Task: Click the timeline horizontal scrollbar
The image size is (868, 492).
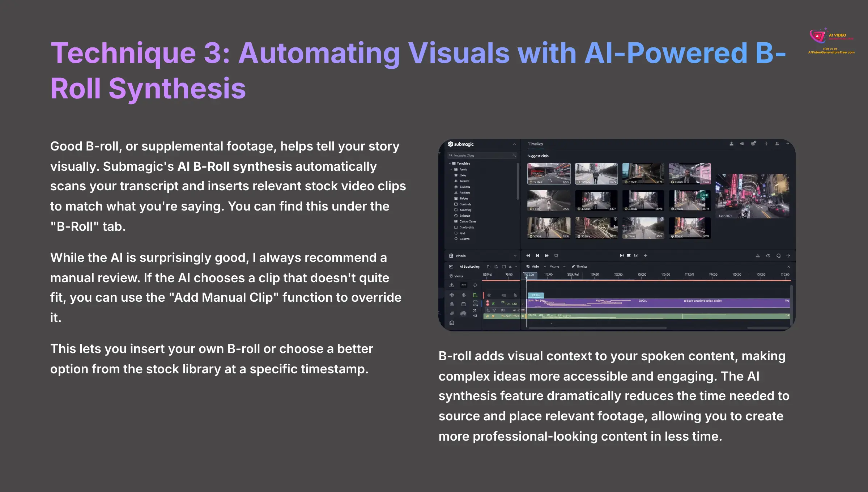Action: coord(597,328)
